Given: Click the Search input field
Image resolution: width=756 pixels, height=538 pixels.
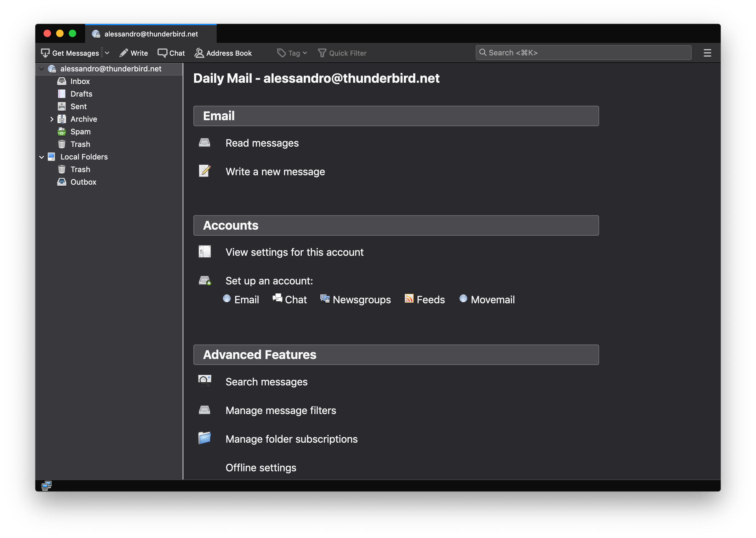Looking at the screenshot, I should pos(584,53).
